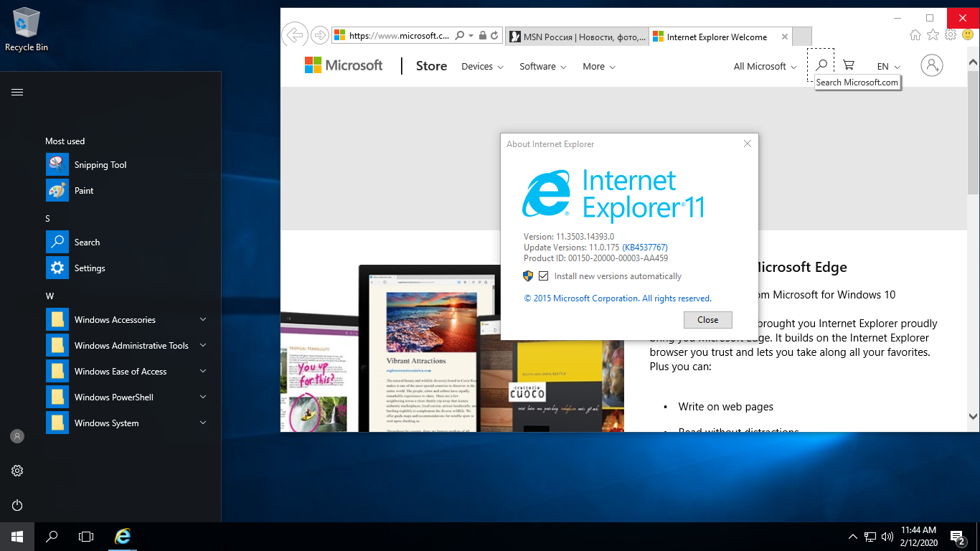
Task: Open IE Tools gear menu
Action: click(951, 34)
